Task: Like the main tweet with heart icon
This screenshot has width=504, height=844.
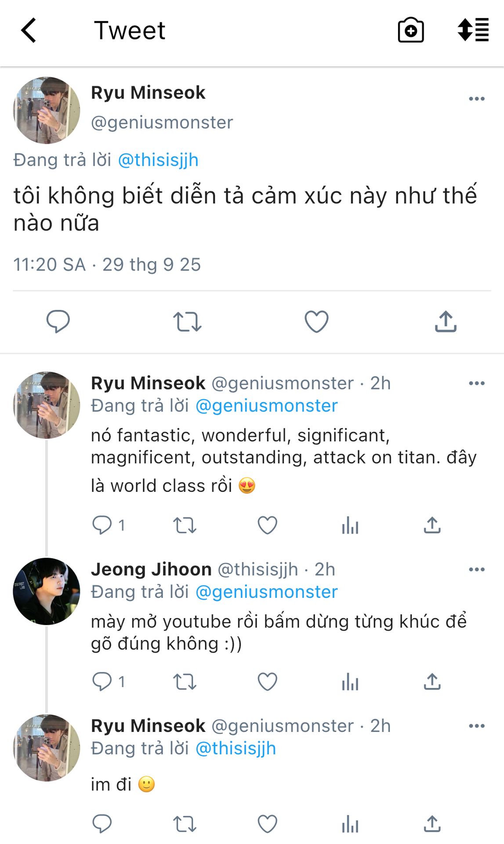Action: [316, 321]
